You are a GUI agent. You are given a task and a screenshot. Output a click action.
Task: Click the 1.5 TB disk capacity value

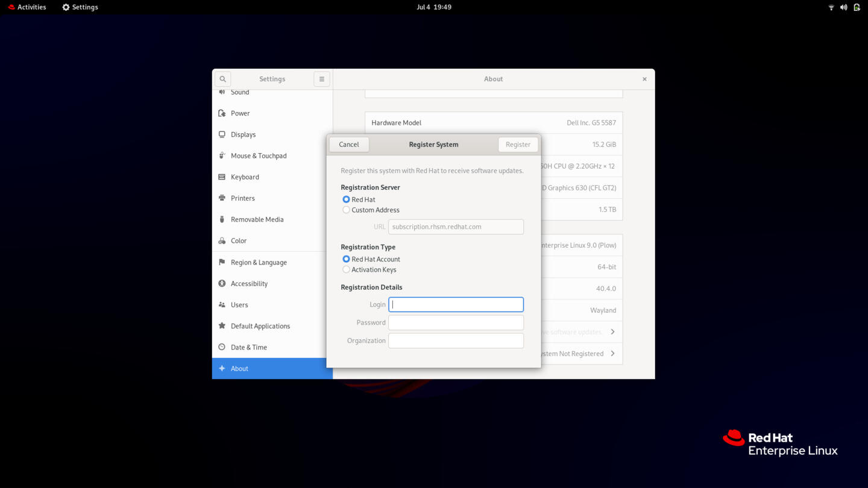tap(607, 210)
